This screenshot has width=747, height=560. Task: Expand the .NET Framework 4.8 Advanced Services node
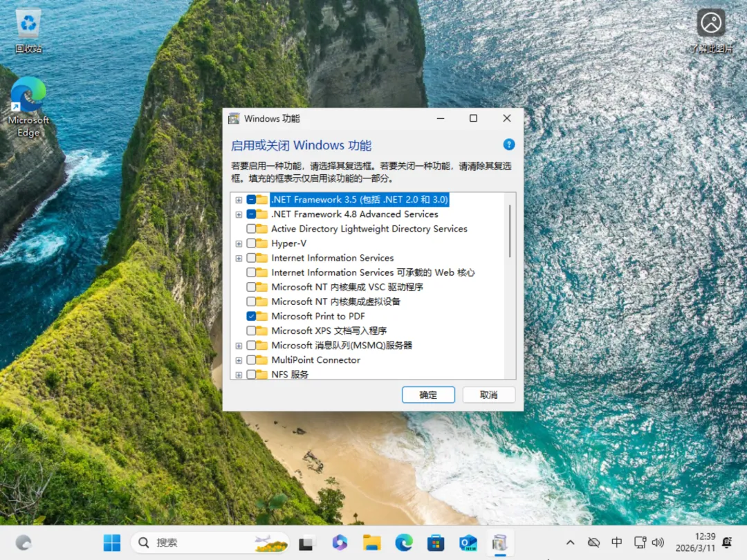point(239,215)
